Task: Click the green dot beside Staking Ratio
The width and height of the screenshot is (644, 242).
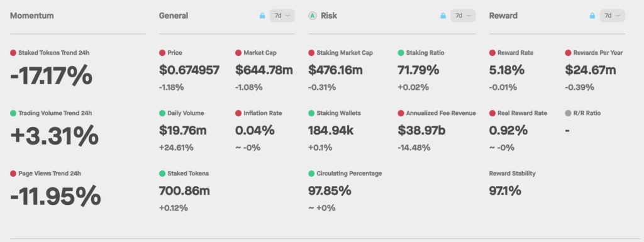Action: 401,53
